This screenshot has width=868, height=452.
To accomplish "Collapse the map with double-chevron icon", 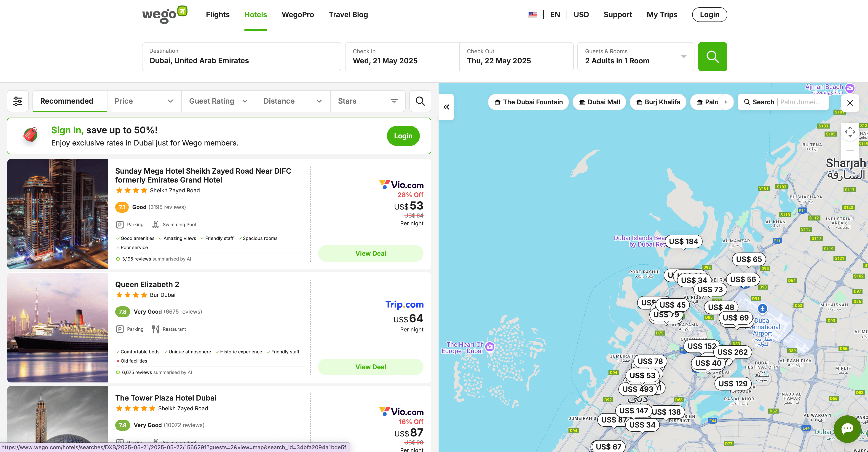I will click(446, 107).
